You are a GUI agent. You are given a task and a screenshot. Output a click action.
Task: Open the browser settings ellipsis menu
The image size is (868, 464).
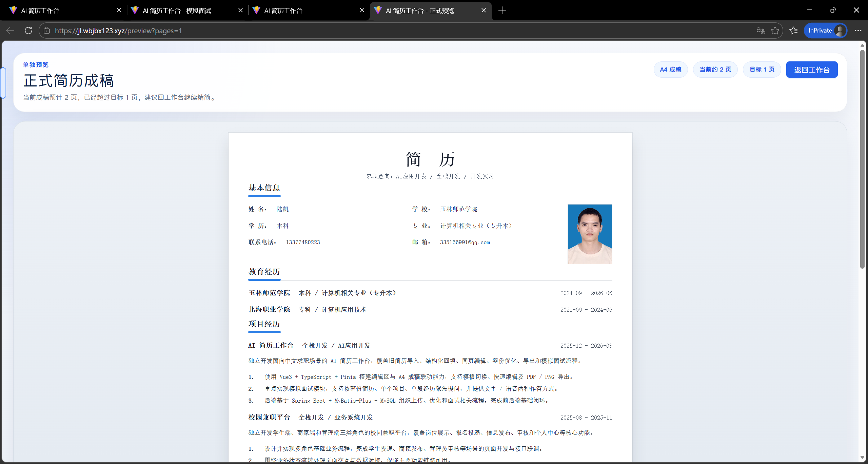pyautogui.click(x=858, y=31)
